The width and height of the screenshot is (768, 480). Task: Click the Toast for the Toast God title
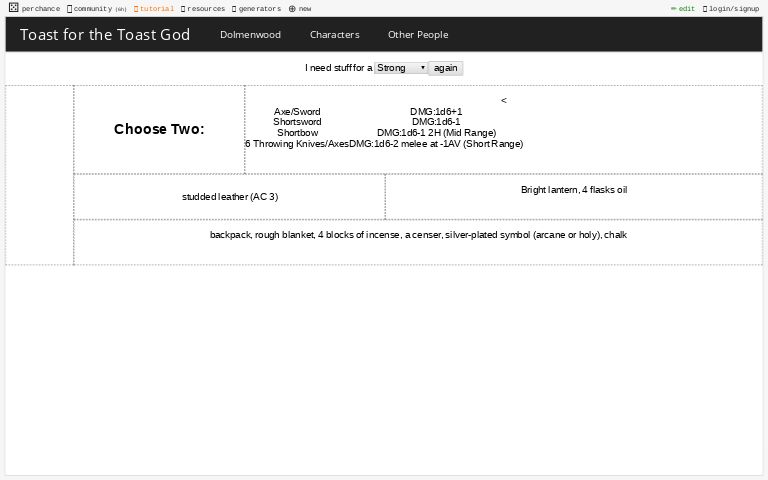point(105,35)
